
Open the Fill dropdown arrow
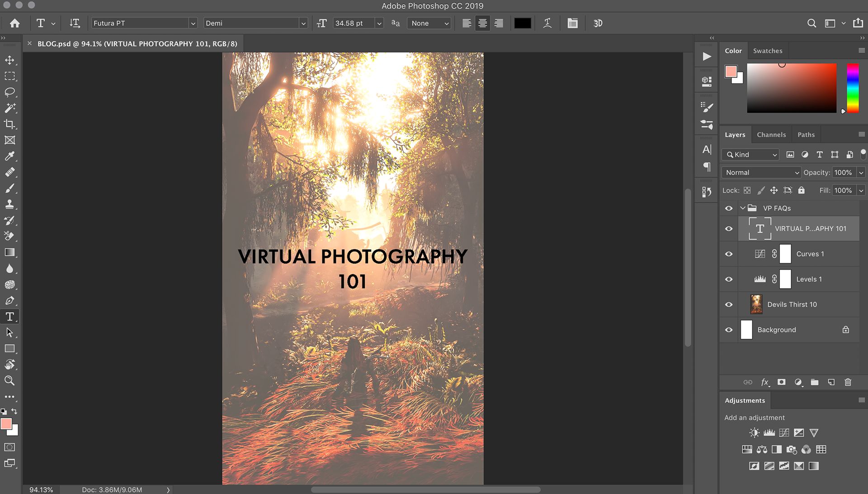(861, 190)
